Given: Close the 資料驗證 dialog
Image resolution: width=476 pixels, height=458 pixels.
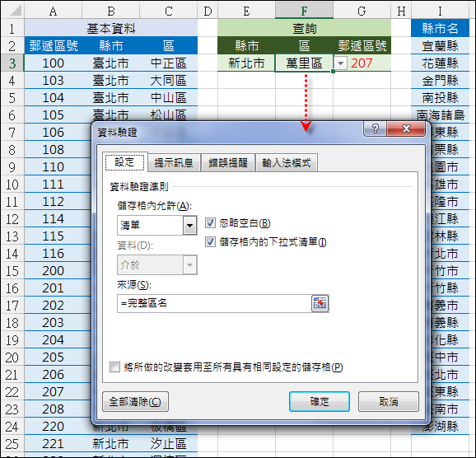Looking at the screenshot, I should pyautogui.click(x=406, y=129).
